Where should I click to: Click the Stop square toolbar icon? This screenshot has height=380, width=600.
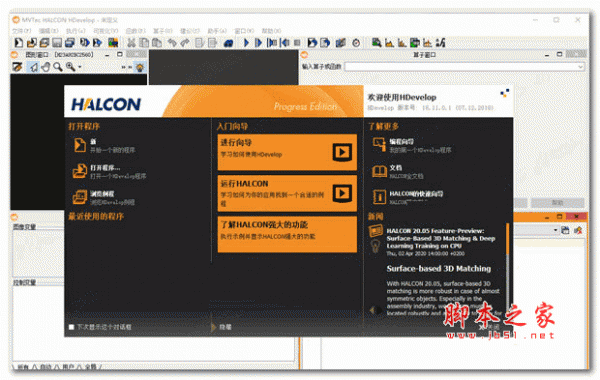297,43
